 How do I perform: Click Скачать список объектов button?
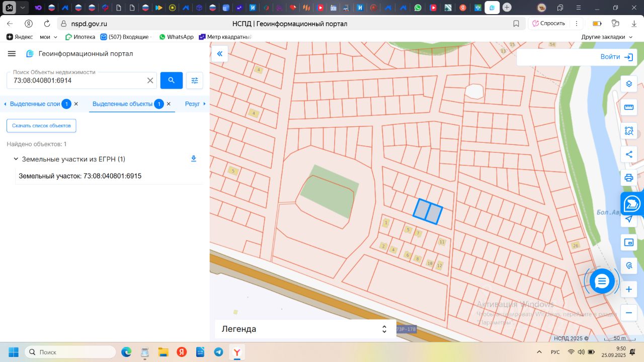click(x=41, y=126)
